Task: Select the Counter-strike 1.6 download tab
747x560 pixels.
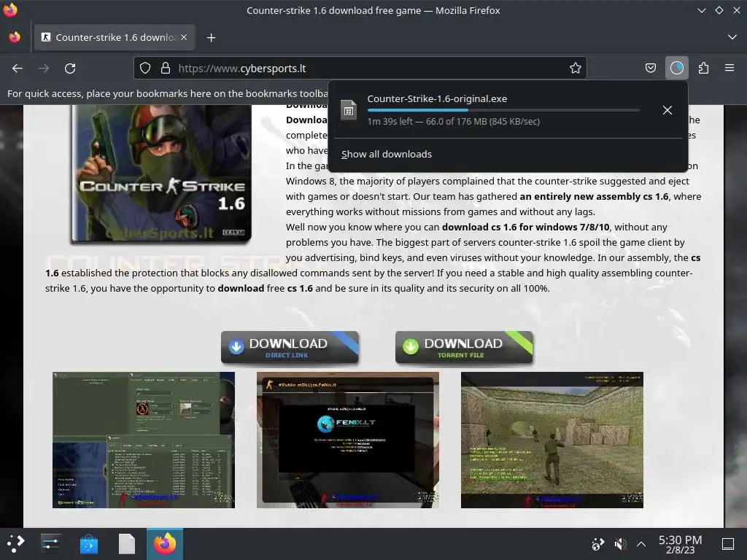Action: click(x=115, y=37)
